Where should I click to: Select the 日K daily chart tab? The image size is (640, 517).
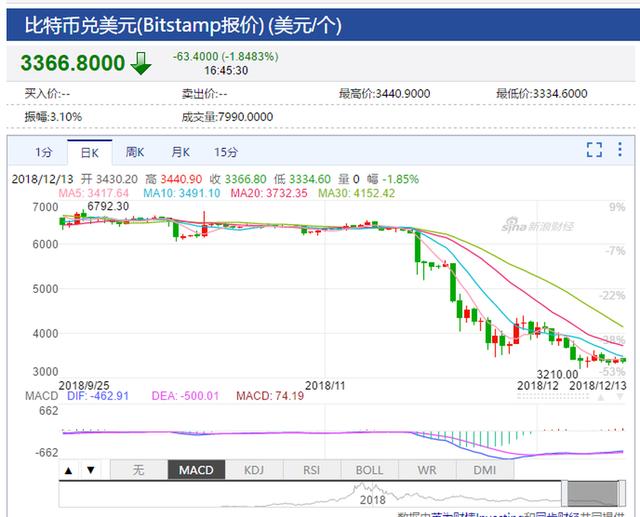tap(90, 153)
